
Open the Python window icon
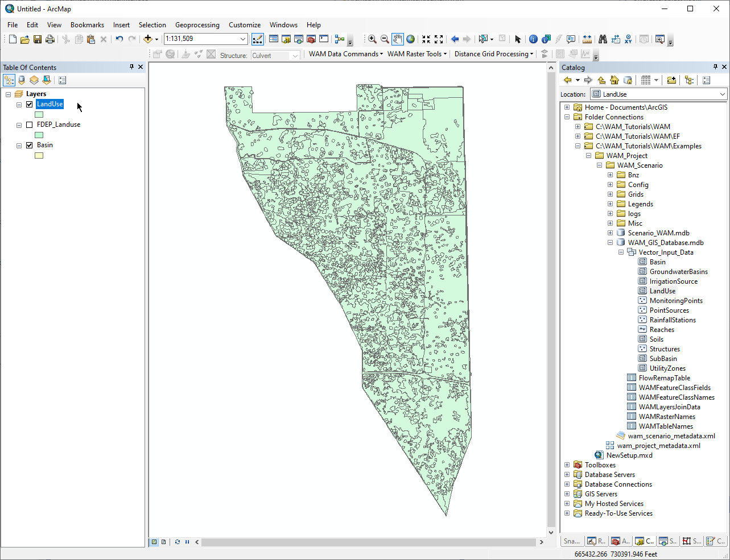point(324,39)
